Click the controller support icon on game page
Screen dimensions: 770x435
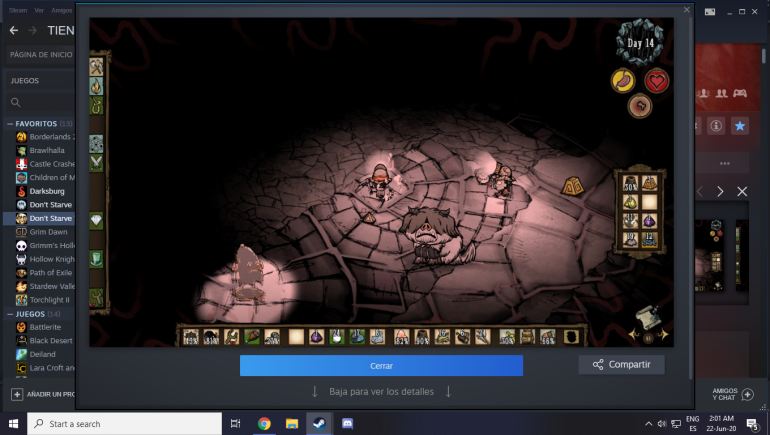(740, 93)
